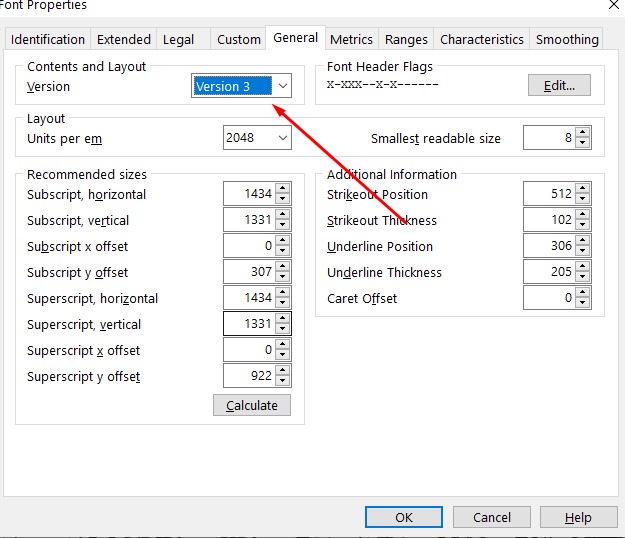
Task: Open the Version dropdown list
Action: (282, 86)
